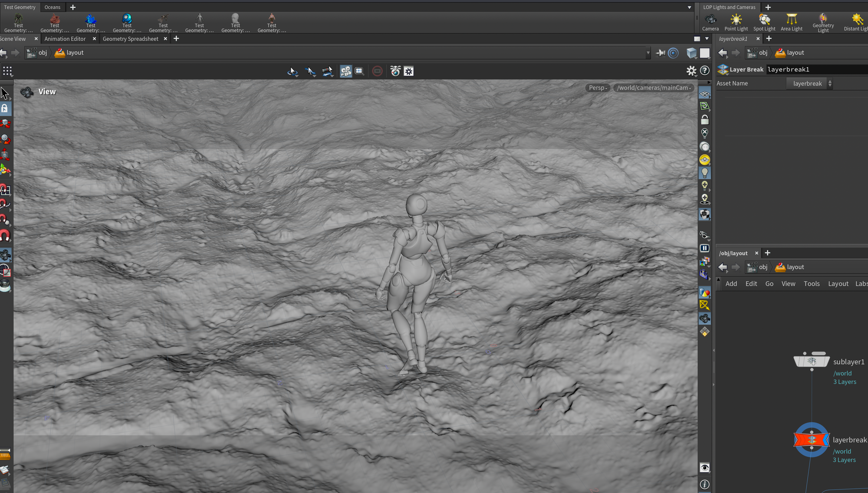The width and height of the screenshot is (868, 493).
Task: Click the Camera shelf tool
Action: click(x=710, y=22)
